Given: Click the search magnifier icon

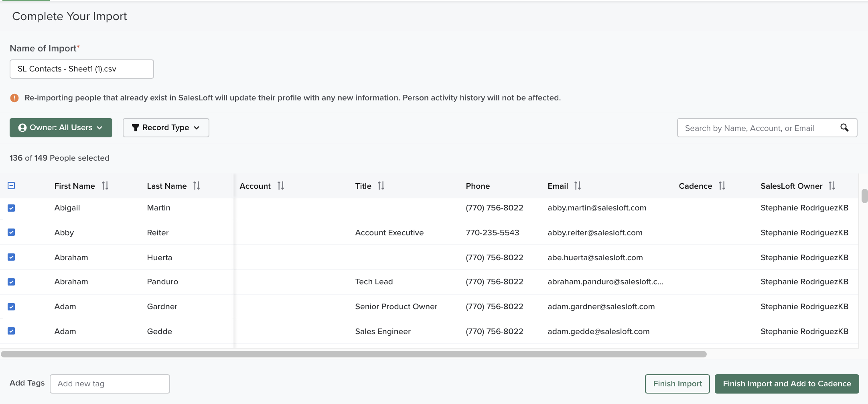Looking at the screenshot, I should click(845, 128).
